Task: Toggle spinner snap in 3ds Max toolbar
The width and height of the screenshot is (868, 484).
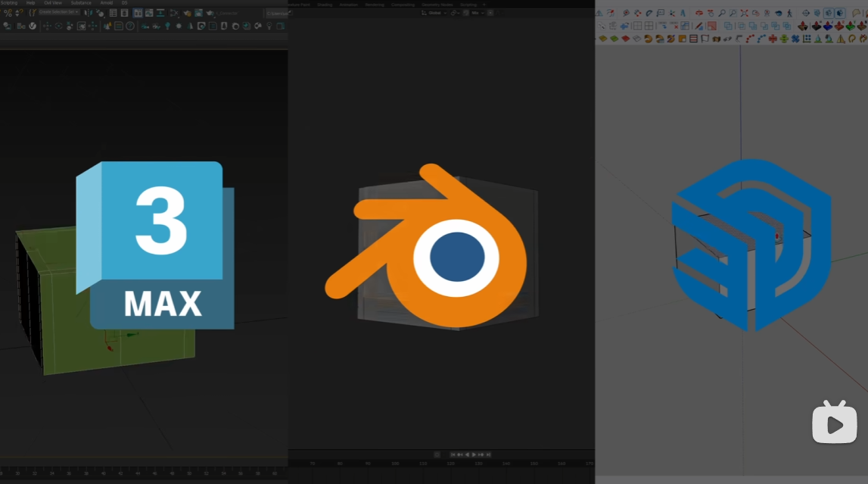Action: [x=19, y=13]
